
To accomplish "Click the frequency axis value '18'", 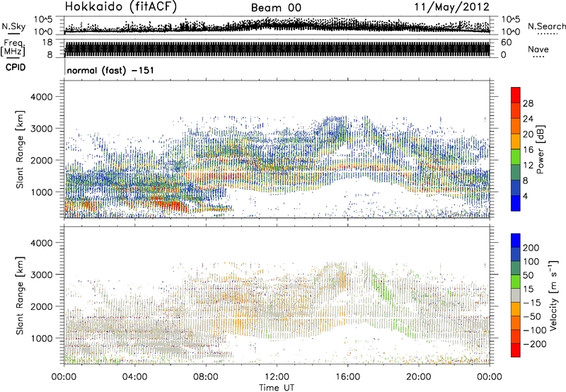I will (47, 42).
